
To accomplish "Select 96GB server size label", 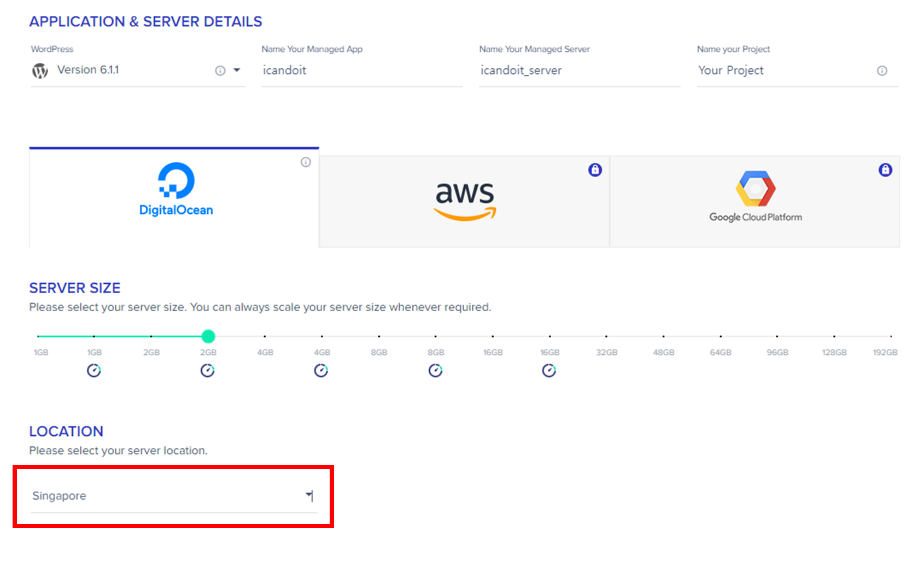I will [x=777, y=353].
